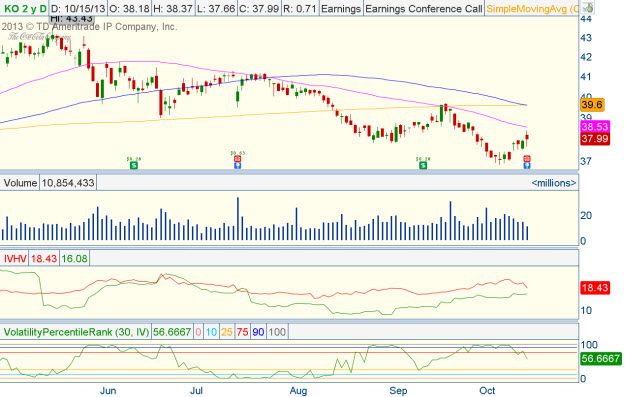Click the orange 39.6 price bubble
The image size is (625, 397).
click(592, 105)
